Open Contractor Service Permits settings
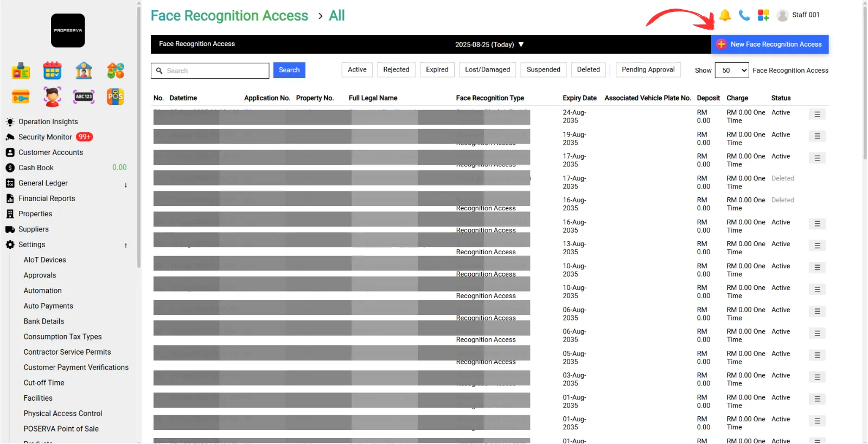Viewport: 868px width, 444px height. (x=67, y=352)
